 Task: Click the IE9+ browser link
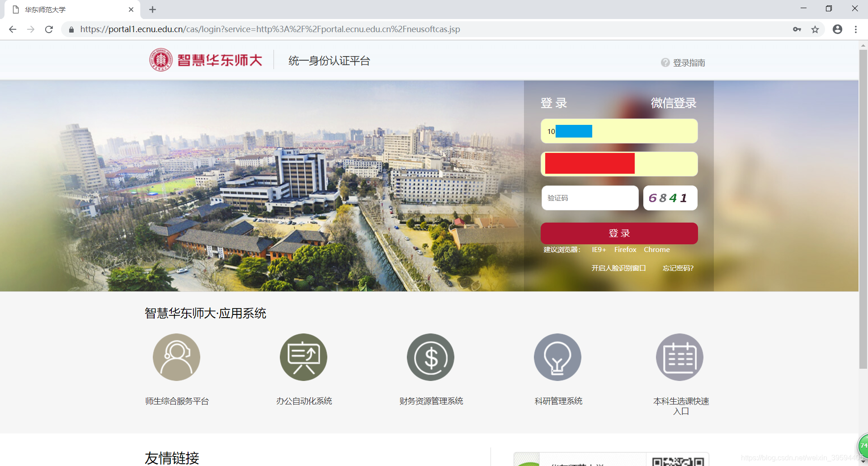599,250
